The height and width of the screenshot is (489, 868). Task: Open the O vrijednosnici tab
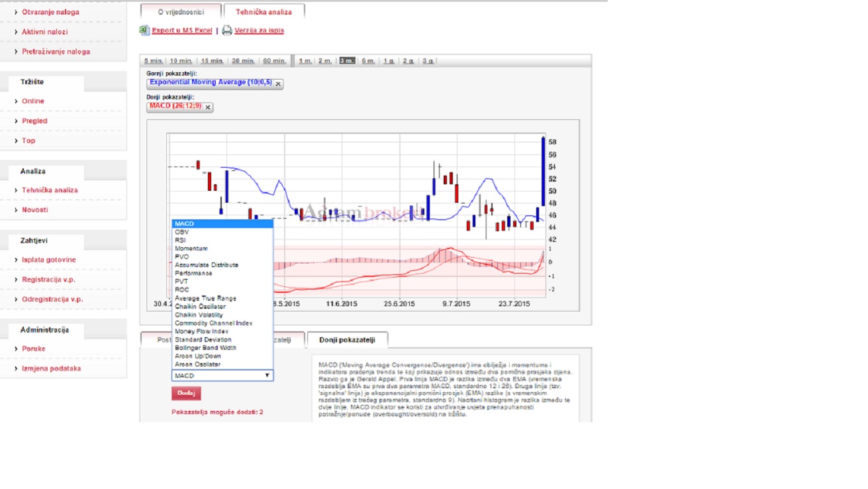point(181,12)
